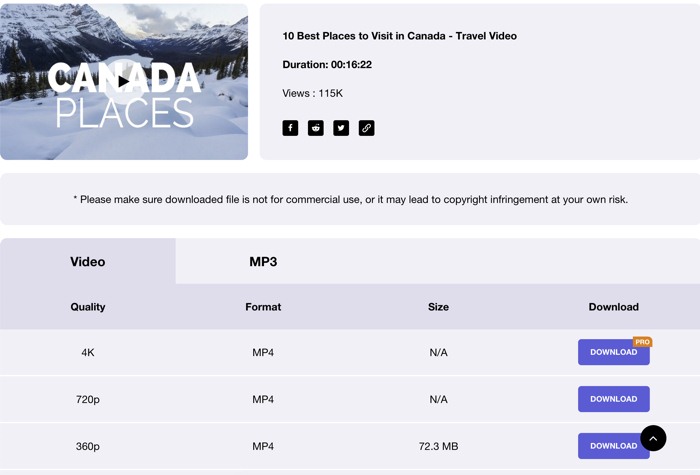The height and width of the screenshot is (475, 700).
Task: Switch to the Video tab
Action: click(x=88, y=261)
